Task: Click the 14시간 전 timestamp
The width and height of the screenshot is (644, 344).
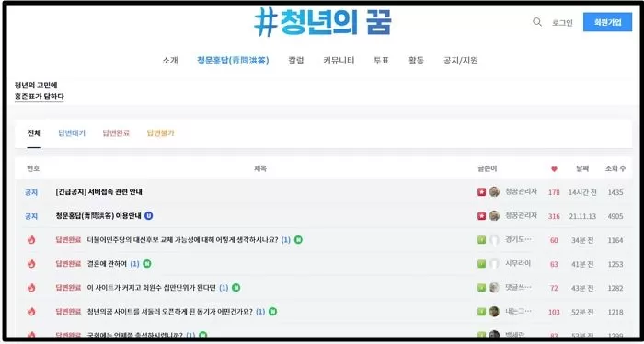Action: pyautogui.click(x=582, y=192)
